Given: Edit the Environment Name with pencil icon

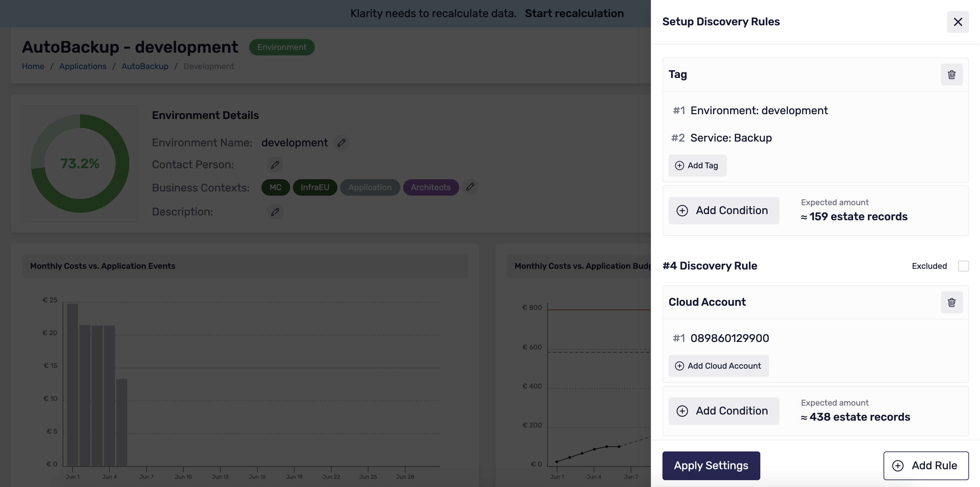Looking at the screenshot, I should point(341,143).
